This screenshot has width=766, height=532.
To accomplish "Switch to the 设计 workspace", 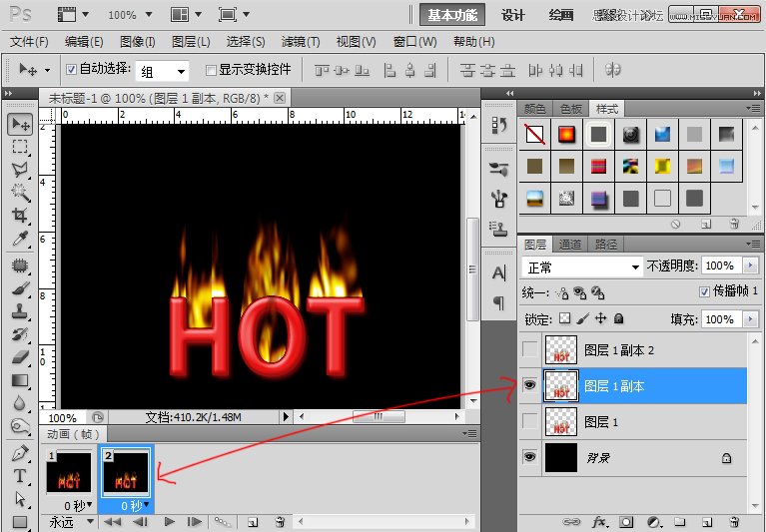I will tap(513, 15).
